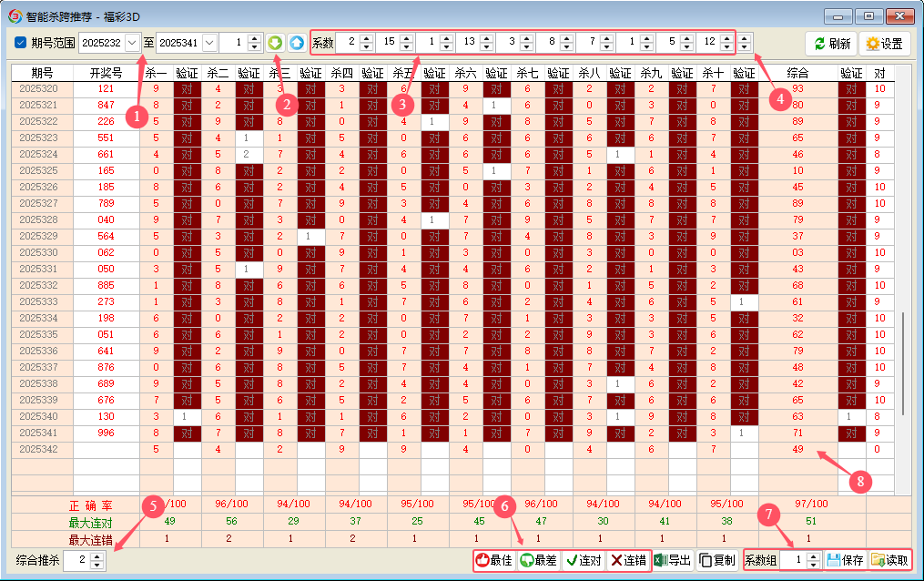Save coefficients with the 保存 button

(x=845, y=560)
